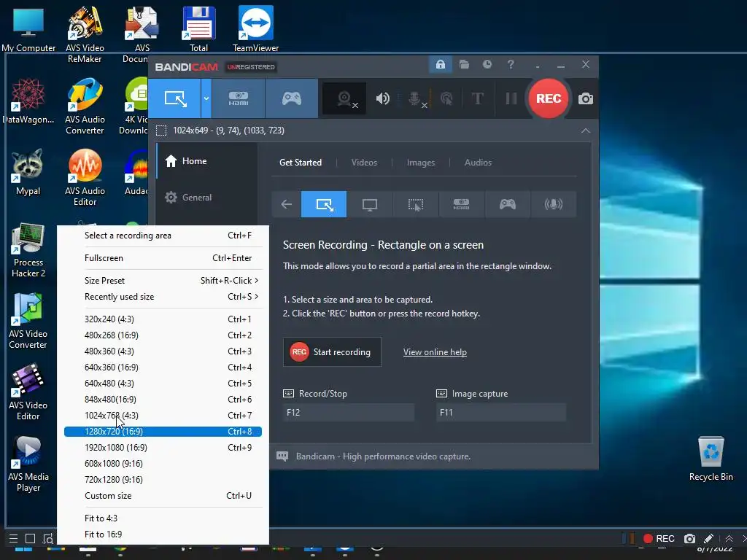The height and width of the screenshot is (560, 747).
Task: Switch to the Audios tab
Action: [478, 163]
